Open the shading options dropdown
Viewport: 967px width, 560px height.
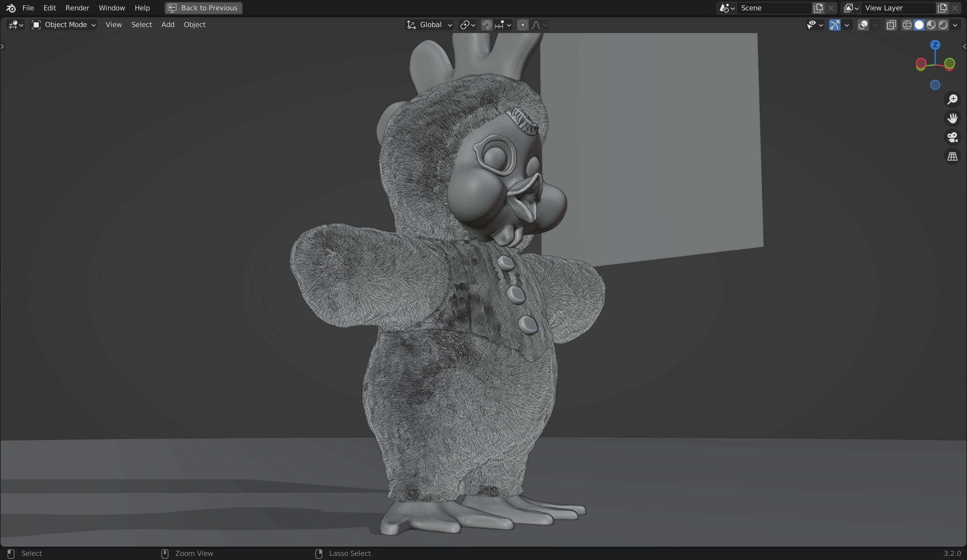[x=955, y=25]
